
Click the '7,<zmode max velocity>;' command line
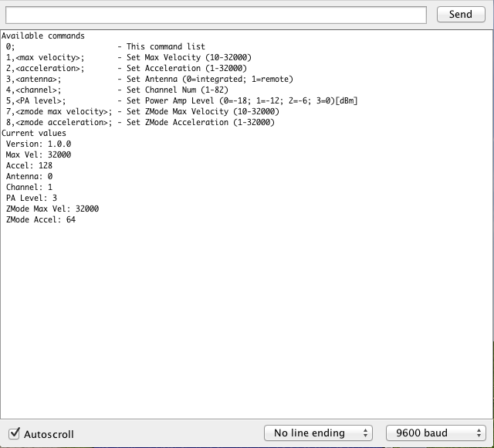click(x=142, y=111)
